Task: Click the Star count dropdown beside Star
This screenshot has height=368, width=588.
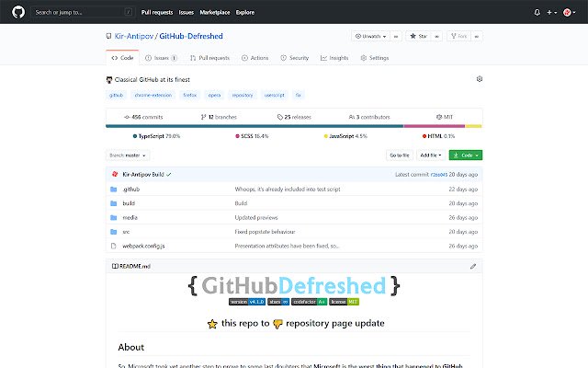Action: click(x=437, y=36)
